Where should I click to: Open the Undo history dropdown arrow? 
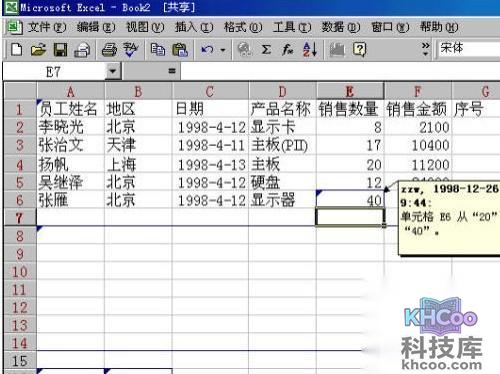(x=223, y=50)
